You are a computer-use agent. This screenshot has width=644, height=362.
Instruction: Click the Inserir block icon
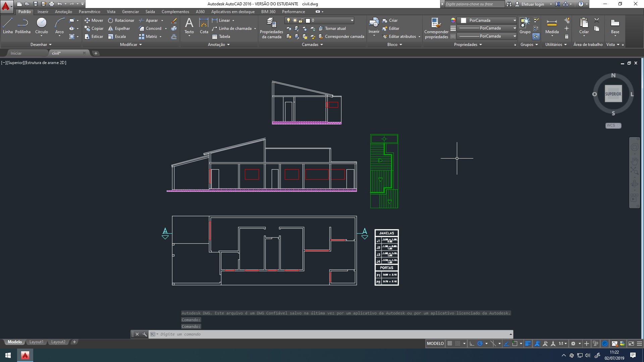click(374, 26)
